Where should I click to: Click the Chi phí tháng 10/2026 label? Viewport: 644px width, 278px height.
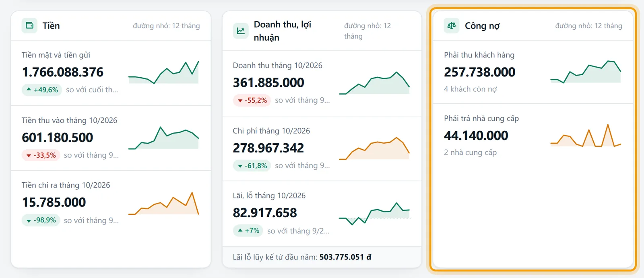tap(271, 131)
